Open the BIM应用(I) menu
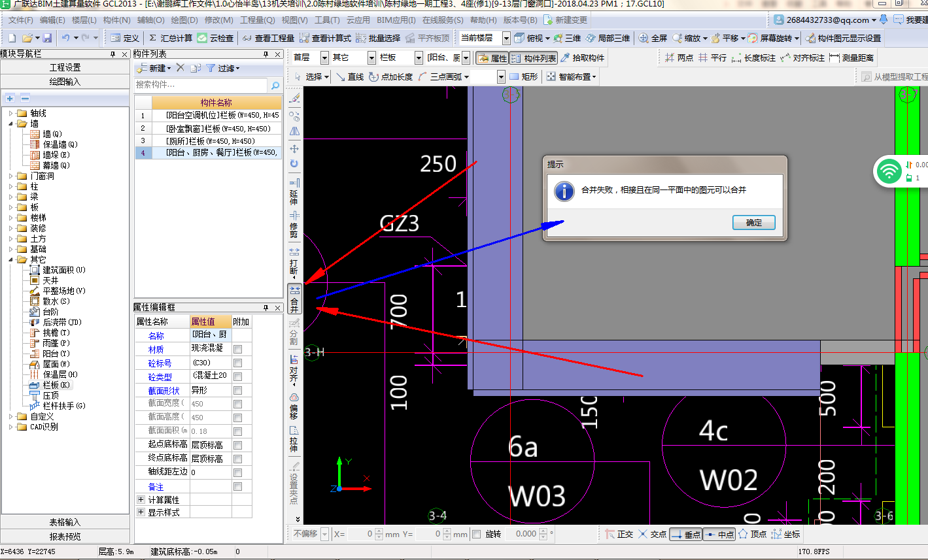The image size is (928, 560). coord(396,20)
